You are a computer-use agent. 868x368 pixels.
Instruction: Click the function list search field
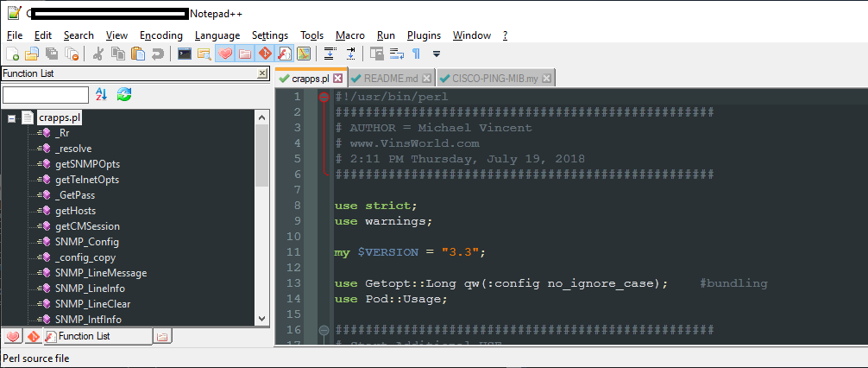46,95
